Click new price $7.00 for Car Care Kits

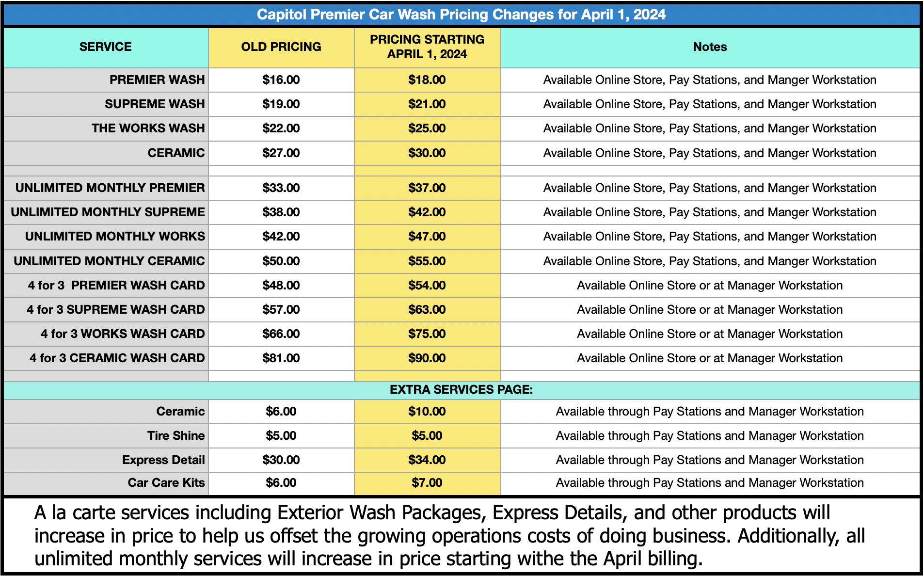click(x=427, y=483)
